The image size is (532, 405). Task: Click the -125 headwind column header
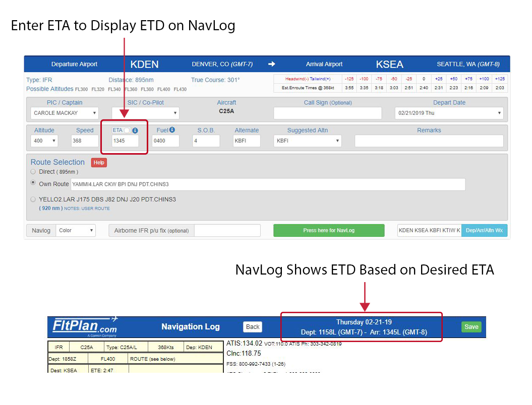(x=349, y=79)
